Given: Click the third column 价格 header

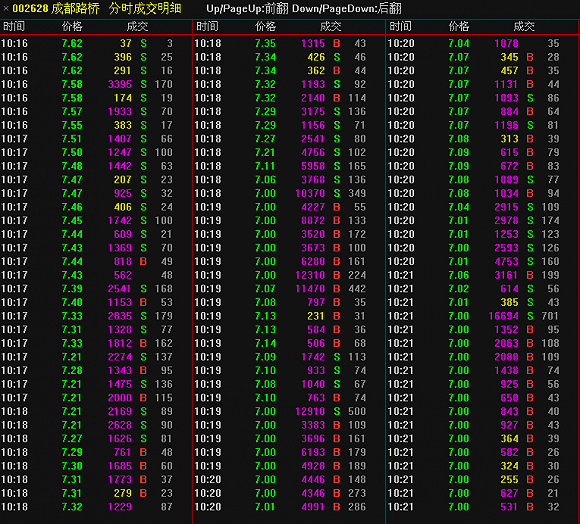Looking at the screenshot, I should click(459, 26).
